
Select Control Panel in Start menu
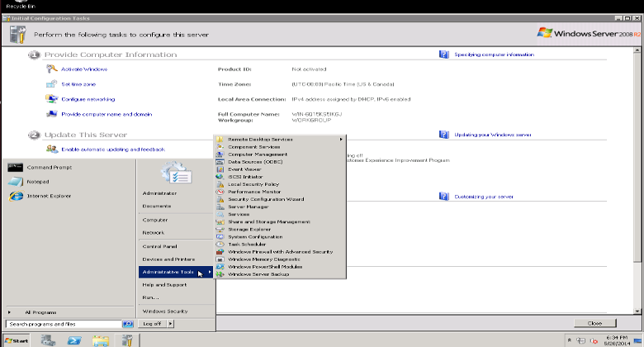160,247
